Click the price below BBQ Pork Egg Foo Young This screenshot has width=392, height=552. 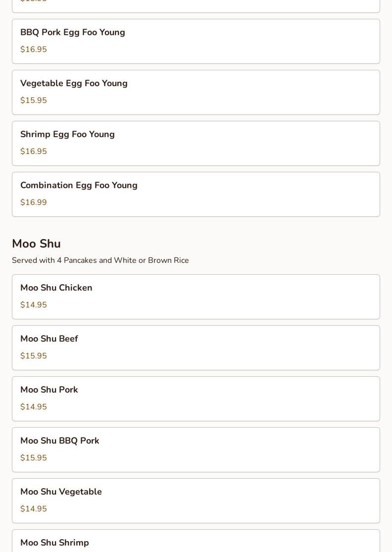tap(34, 50)
